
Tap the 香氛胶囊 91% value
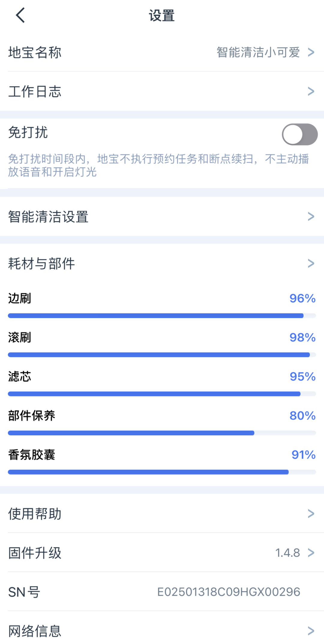303,455
